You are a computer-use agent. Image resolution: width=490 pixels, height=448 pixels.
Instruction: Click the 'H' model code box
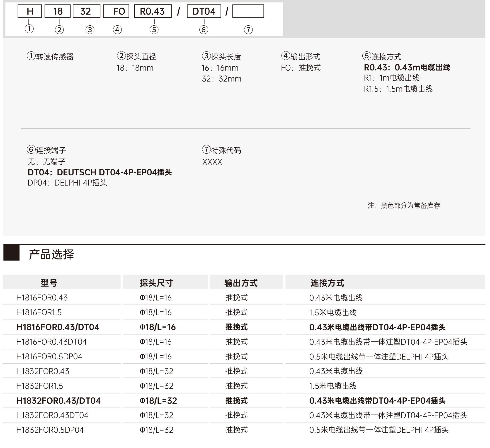tap(30, 11)
